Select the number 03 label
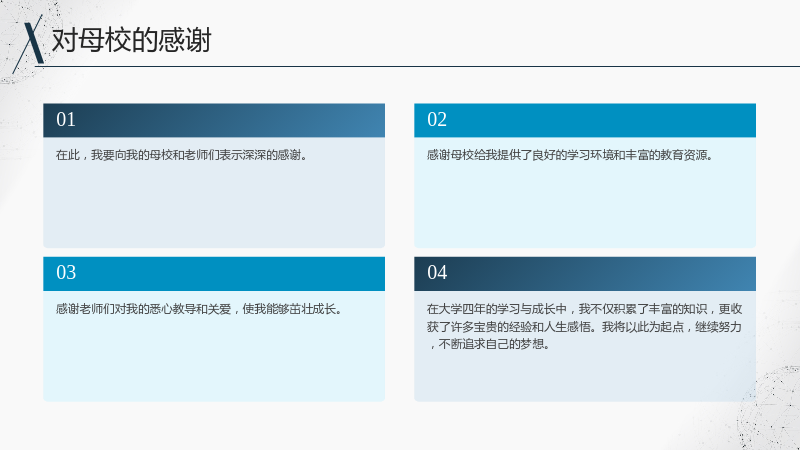Image resolution: width=800 pixels, height=450 pixels. (66, 272)
